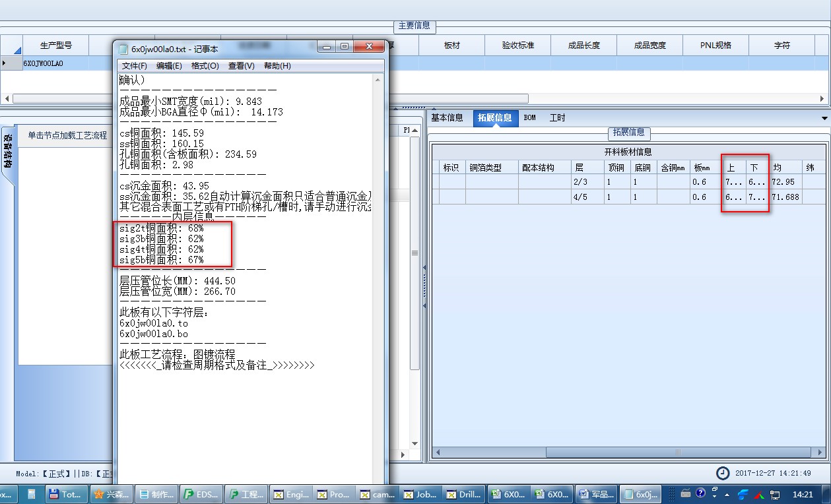Click the 生产型号 column header

pos(56,46)
